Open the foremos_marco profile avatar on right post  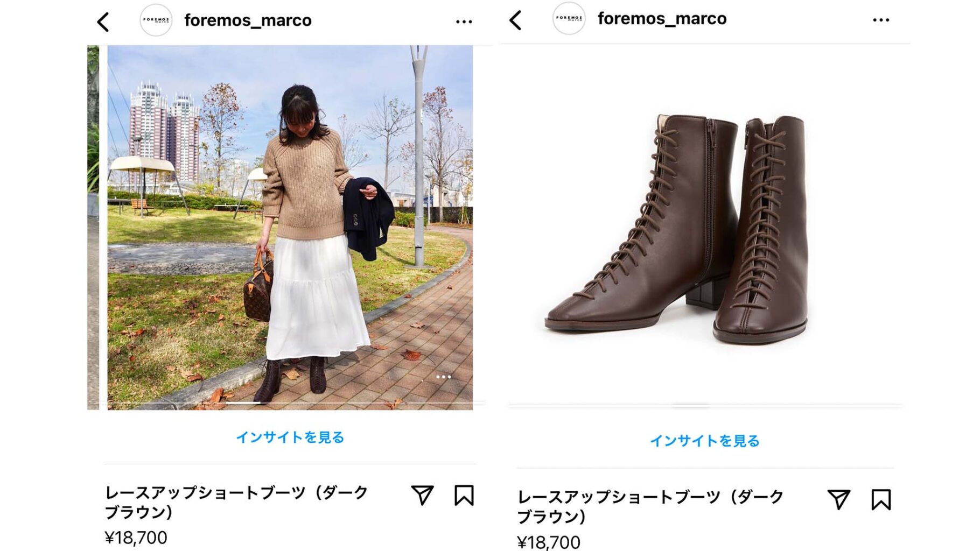click(x=569, y=18)
